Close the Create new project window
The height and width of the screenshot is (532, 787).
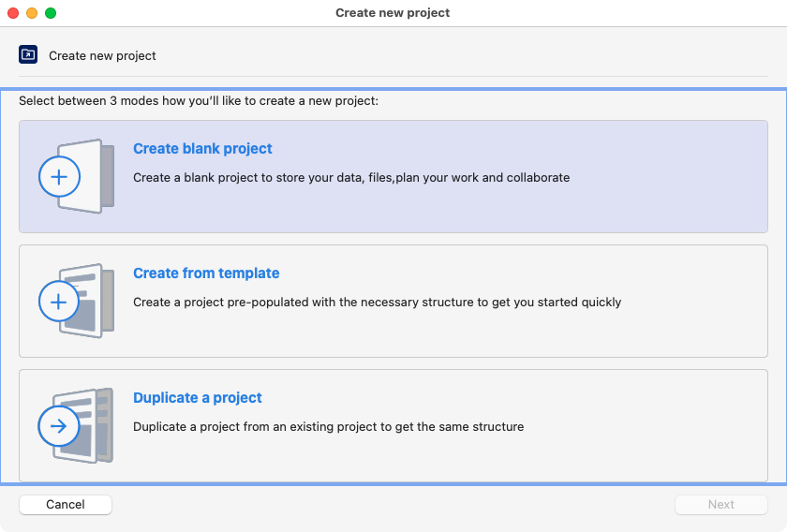[x=13, y=13]
